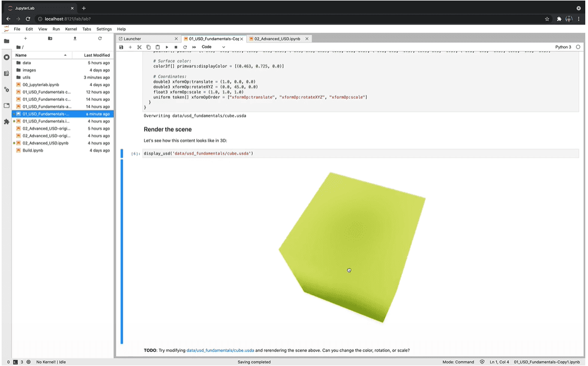Reload the browser page

(x=28, y=19)
